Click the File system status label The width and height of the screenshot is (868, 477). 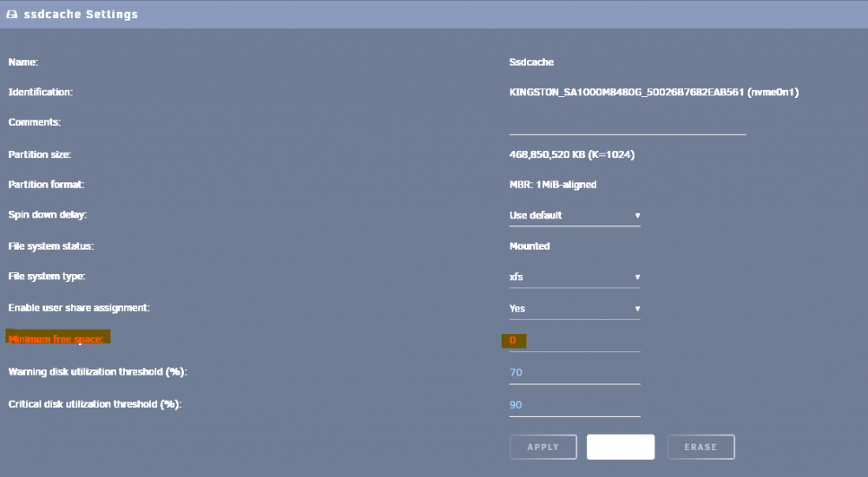click(51, 245)
